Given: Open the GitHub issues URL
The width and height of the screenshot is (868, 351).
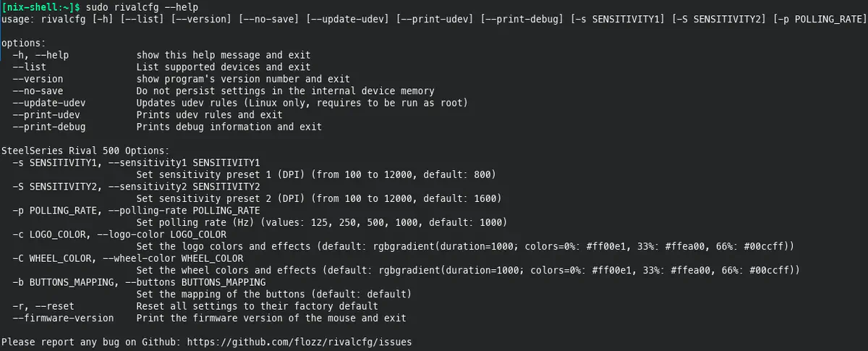Looking at the screenshot, I should (x=299, y=341).
